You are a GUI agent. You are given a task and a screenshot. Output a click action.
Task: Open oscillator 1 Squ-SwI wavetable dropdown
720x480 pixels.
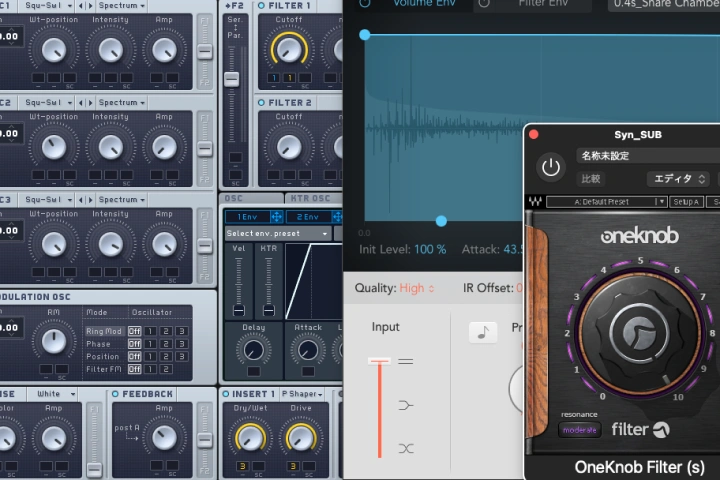[x=47, y=6]
